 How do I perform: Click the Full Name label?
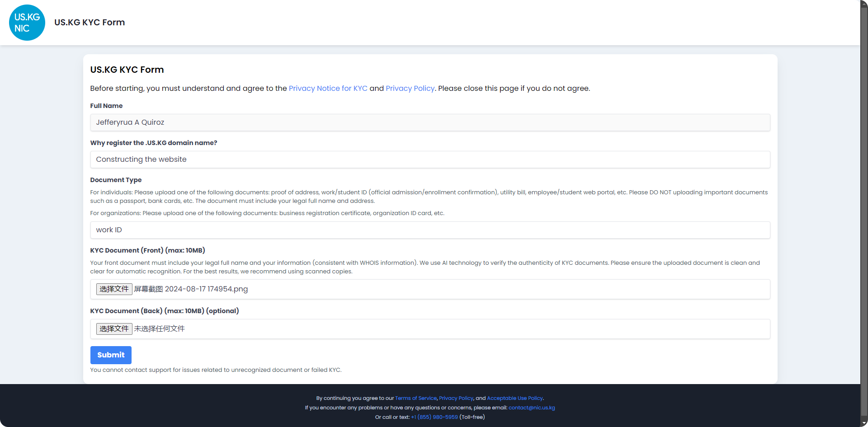point(106,106)
